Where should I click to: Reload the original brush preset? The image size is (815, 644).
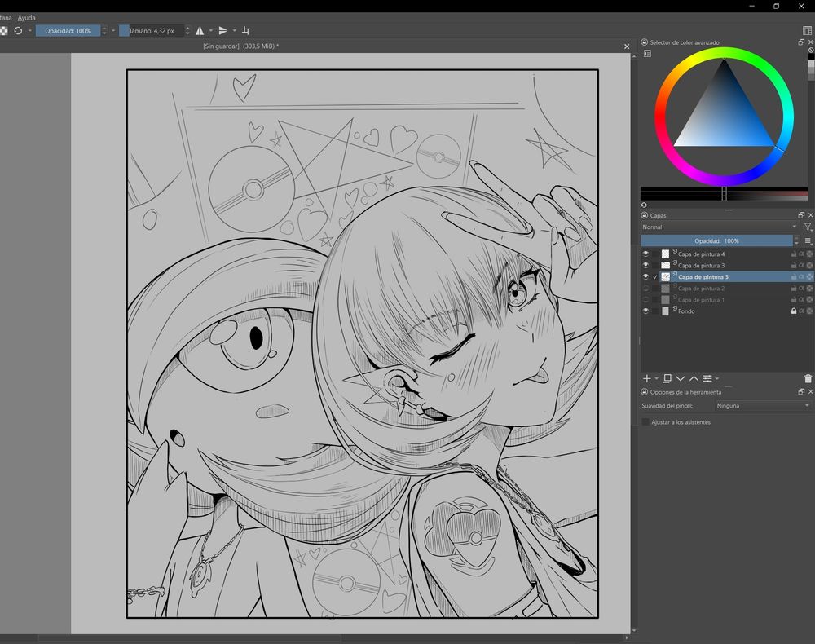[x=18, y=31]
